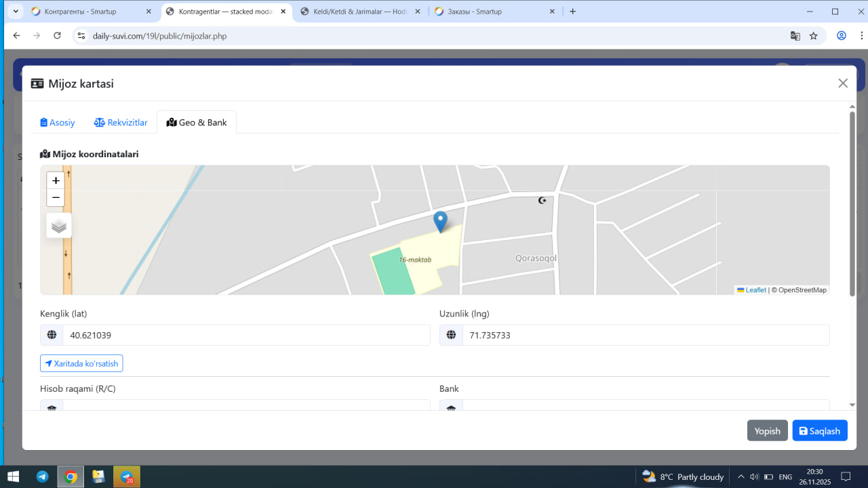Click the Kenglik (lat) input field

click(245, 335)
